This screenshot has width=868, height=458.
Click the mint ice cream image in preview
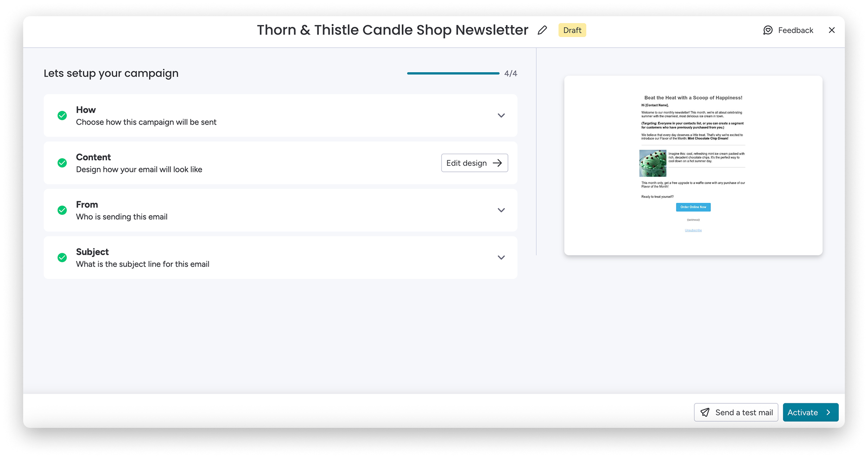(x=653, y=163)
